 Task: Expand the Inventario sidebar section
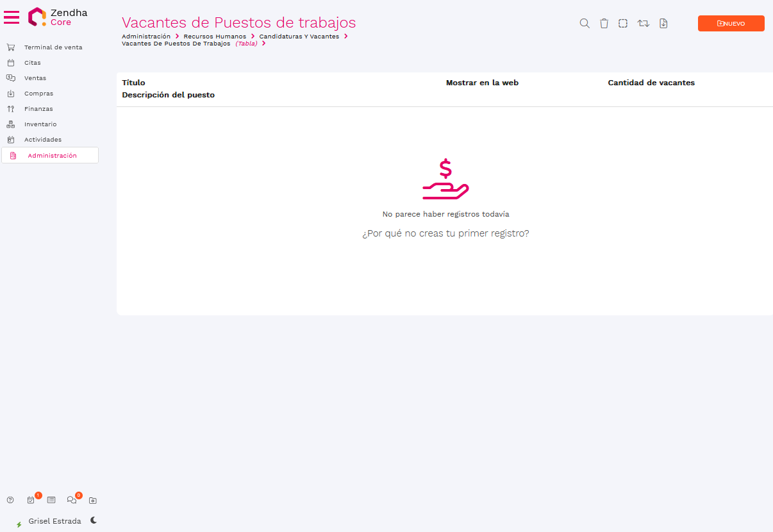click(40, 124)
